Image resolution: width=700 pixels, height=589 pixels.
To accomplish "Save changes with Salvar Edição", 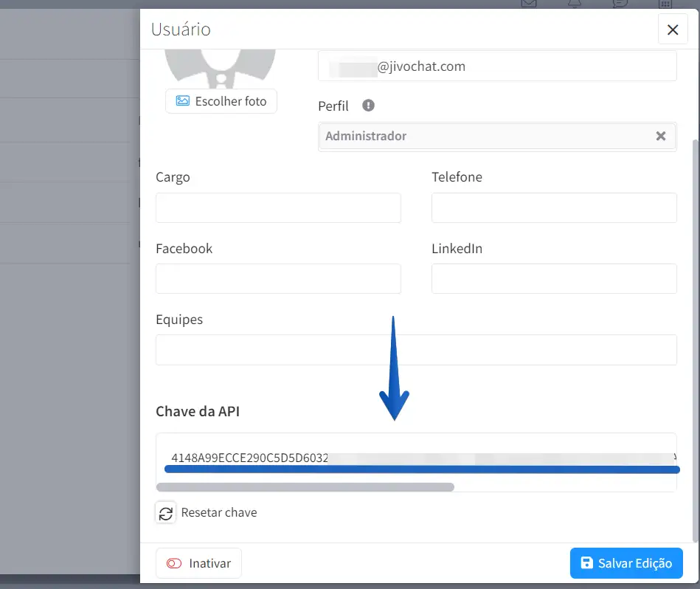I will (x=626, y=563).
